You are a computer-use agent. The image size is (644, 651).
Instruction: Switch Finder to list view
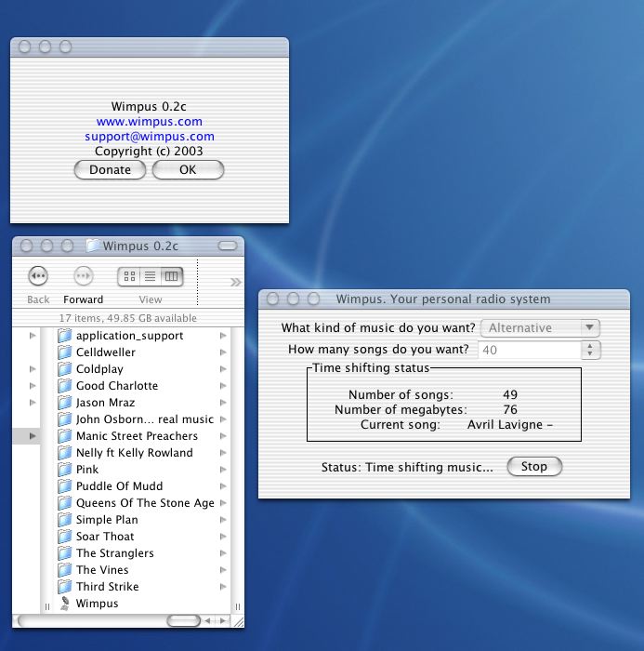coord(151,276)
